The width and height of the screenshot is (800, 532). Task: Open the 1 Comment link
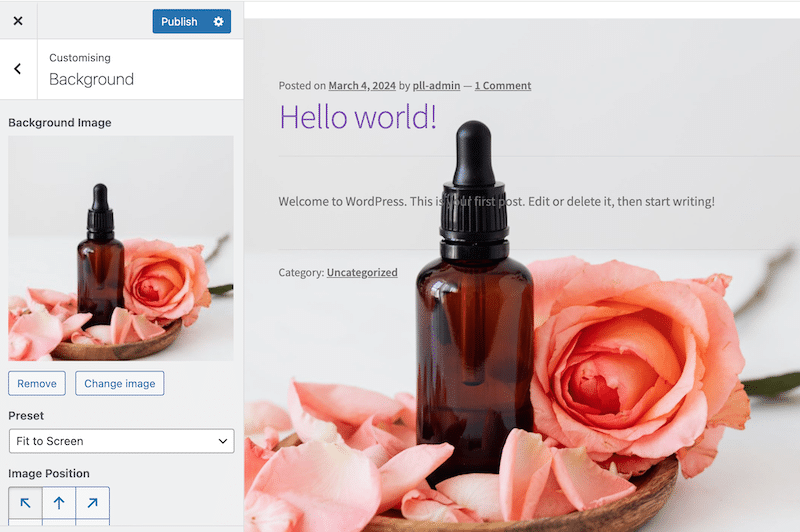click(503, 86)
